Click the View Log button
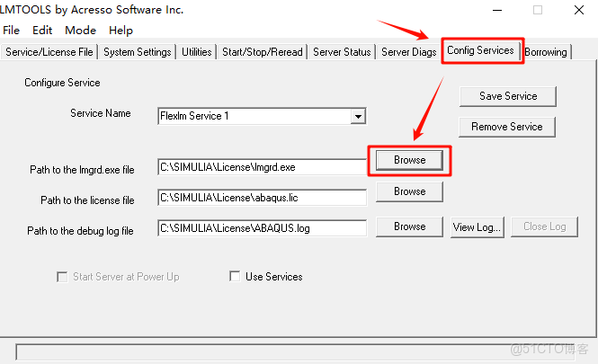 478,227
